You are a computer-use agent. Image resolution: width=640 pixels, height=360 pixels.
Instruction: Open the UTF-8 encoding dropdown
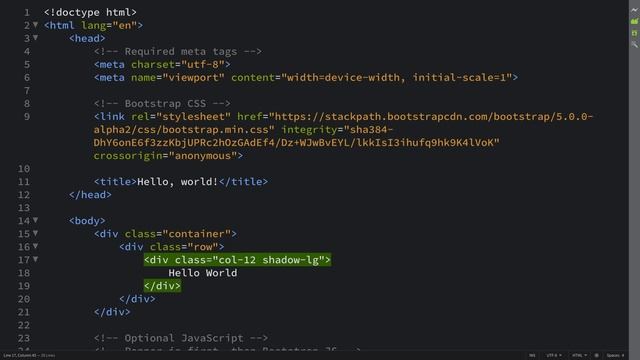[x=554, y=356]
